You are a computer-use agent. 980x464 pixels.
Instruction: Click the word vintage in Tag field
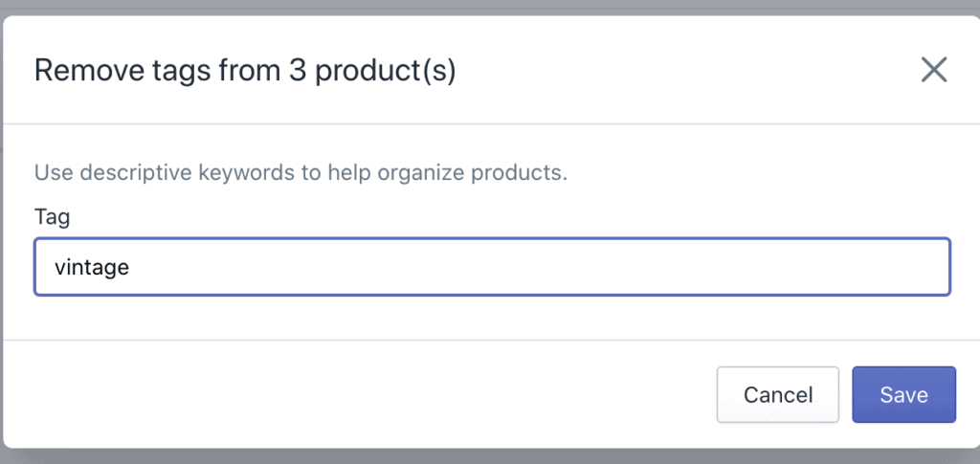pyautogui.click(x=92, y=267)
